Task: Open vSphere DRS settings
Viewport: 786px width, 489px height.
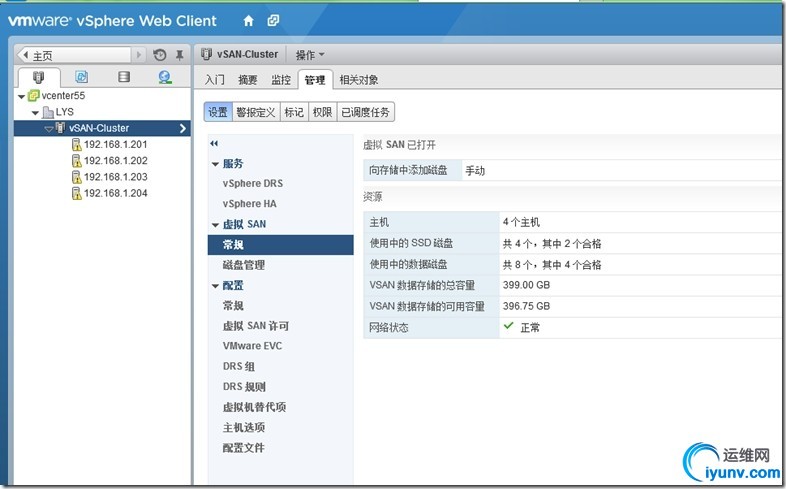Action: pyautogui.click(x=253, y=183)
